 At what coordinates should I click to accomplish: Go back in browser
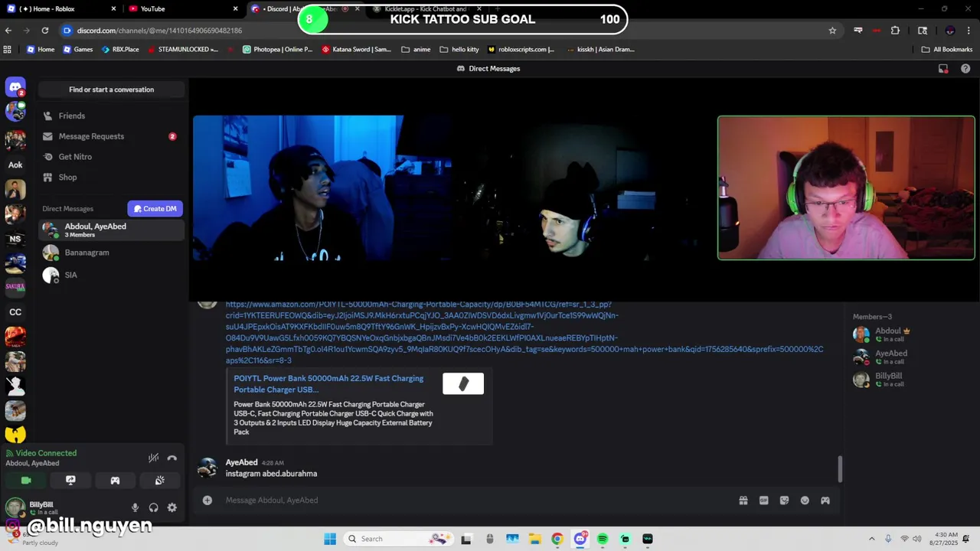point(8,31)
